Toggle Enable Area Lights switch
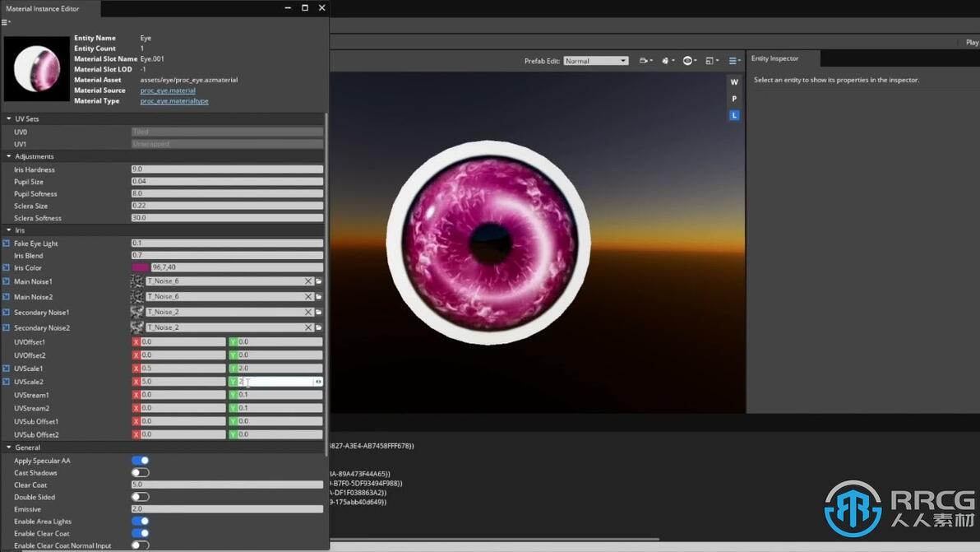The image size is (980, 552). [140, 522]
